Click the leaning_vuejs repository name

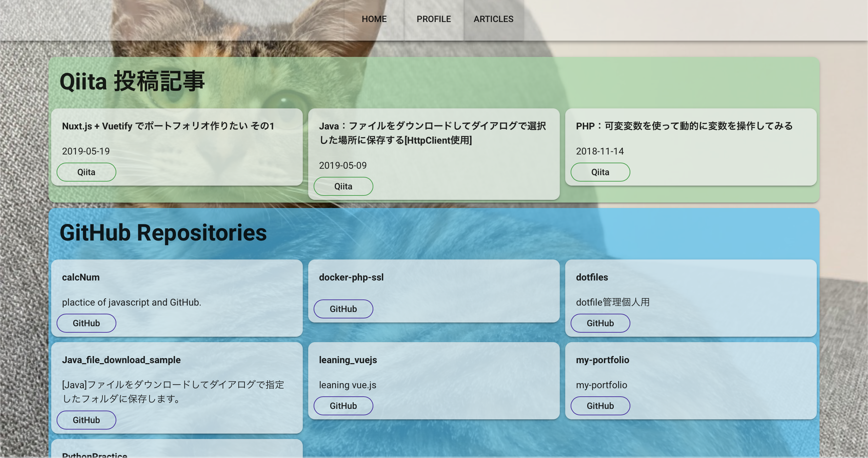348,360
